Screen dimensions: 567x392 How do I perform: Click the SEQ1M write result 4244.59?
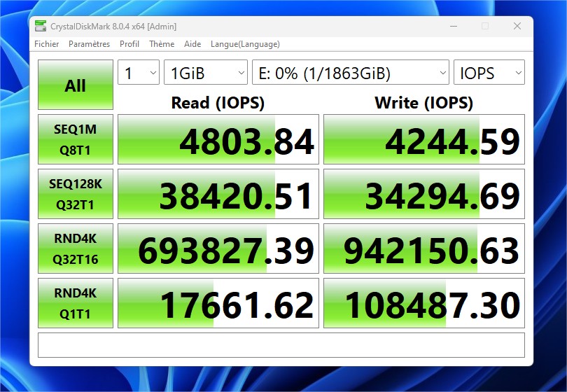pyautogui.click(x=424, y=139)
